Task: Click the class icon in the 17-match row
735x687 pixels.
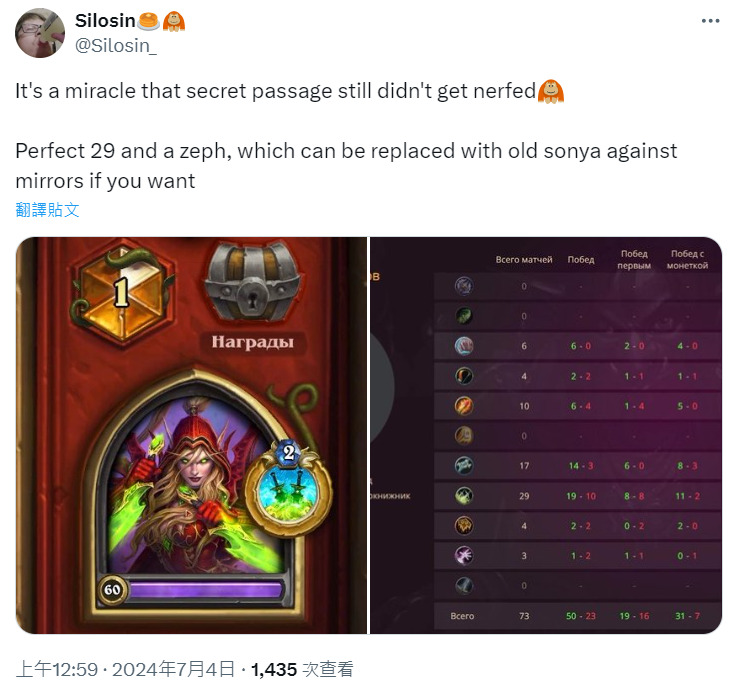Action: [x=464, y=466]
